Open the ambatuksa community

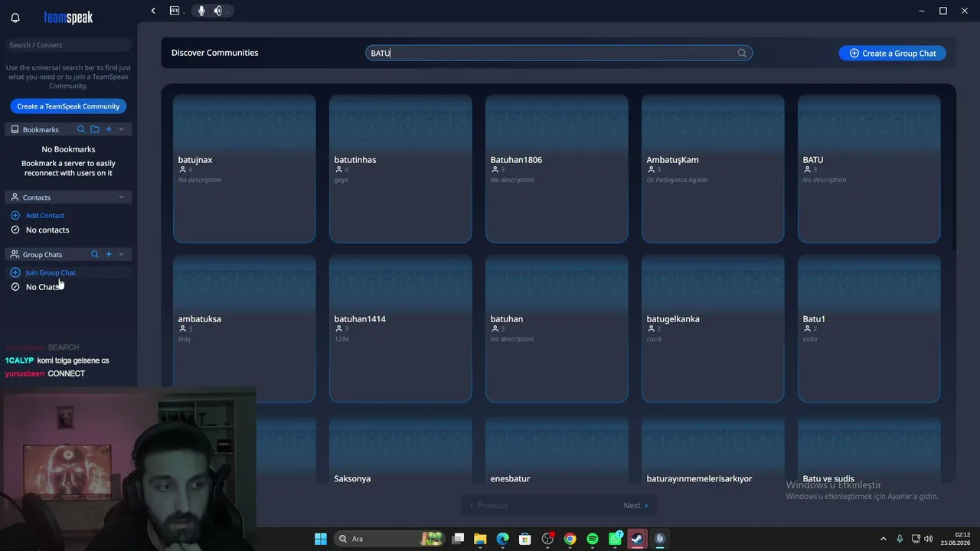pyautogui.click(x=244, y=328)
